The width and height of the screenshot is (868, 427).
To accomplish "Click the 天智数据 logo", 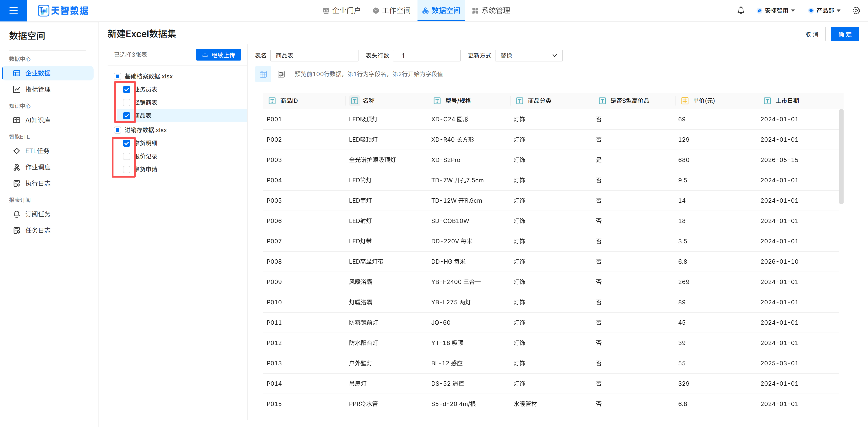I will tap(63, 10).
